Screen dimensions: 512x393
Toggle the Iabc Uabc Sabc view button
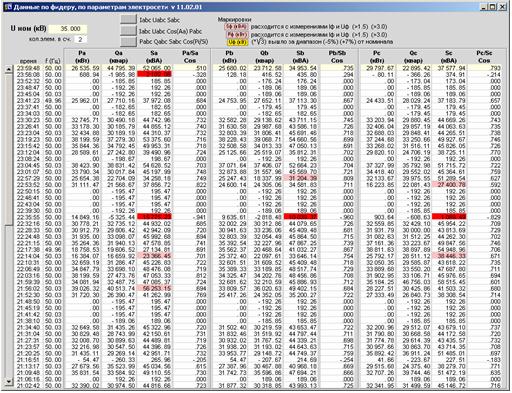click(128, 19)
